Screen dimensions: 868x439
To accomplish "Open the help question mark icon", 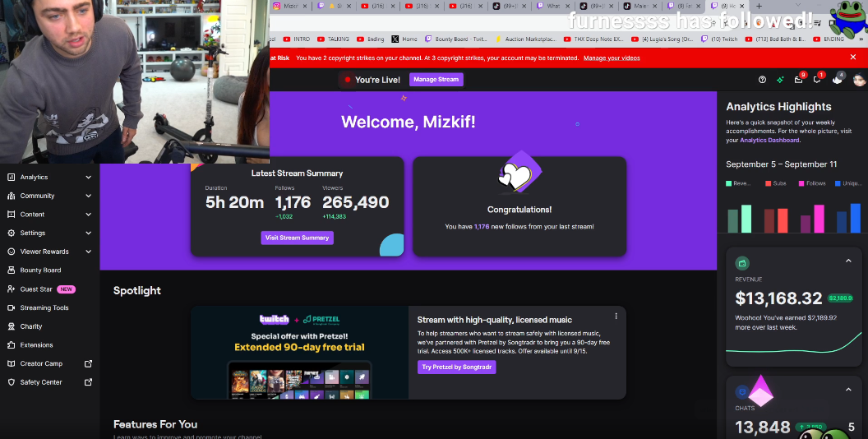I will pyautogui.click(x=762, y=80).
